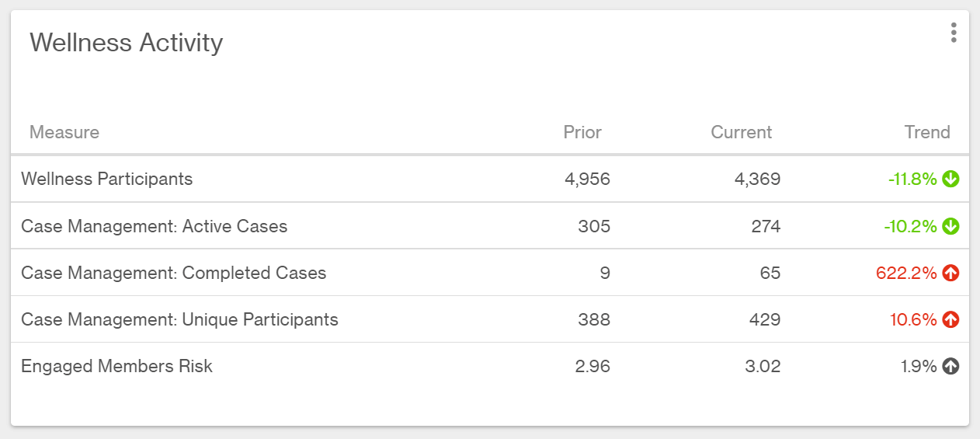Click Completed Cases red up arrow icon

pos(950,274)
